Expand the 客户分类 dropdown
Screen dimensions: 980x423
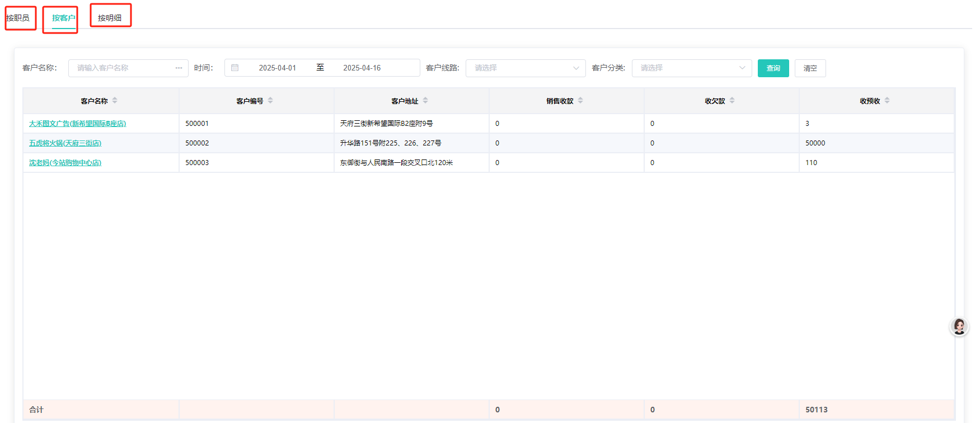691,68
